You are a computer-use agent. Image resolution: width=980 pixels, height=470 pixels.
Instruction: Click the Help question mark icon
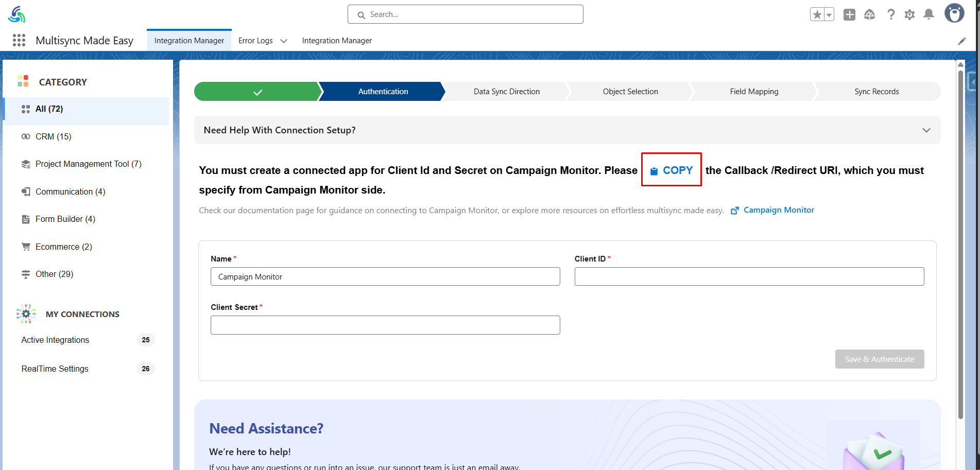[891, 14]
